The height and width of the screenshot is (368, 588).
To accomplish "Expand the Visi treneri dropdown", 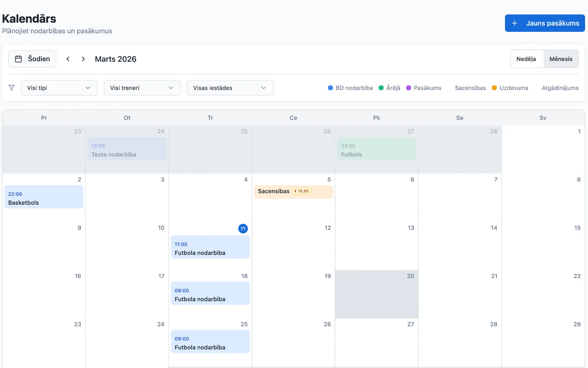I will coord(142,88).
